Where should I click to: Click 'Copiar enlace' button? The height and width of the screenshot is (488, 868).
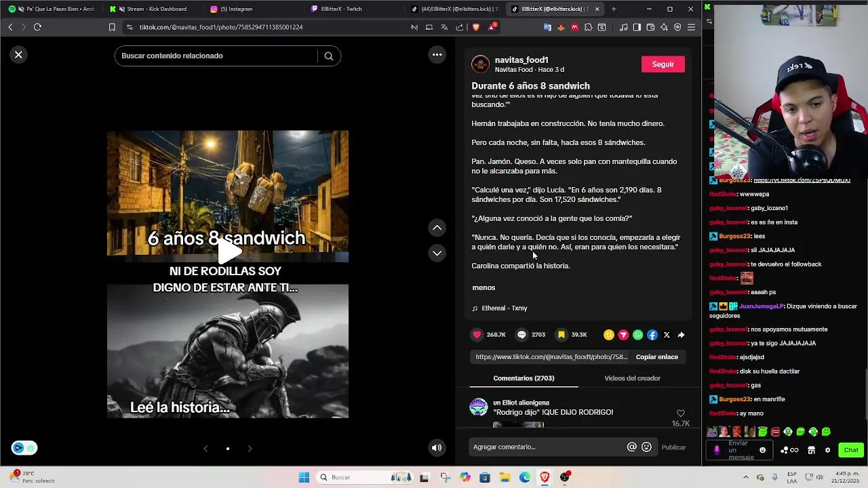click(x=657, y=357)
